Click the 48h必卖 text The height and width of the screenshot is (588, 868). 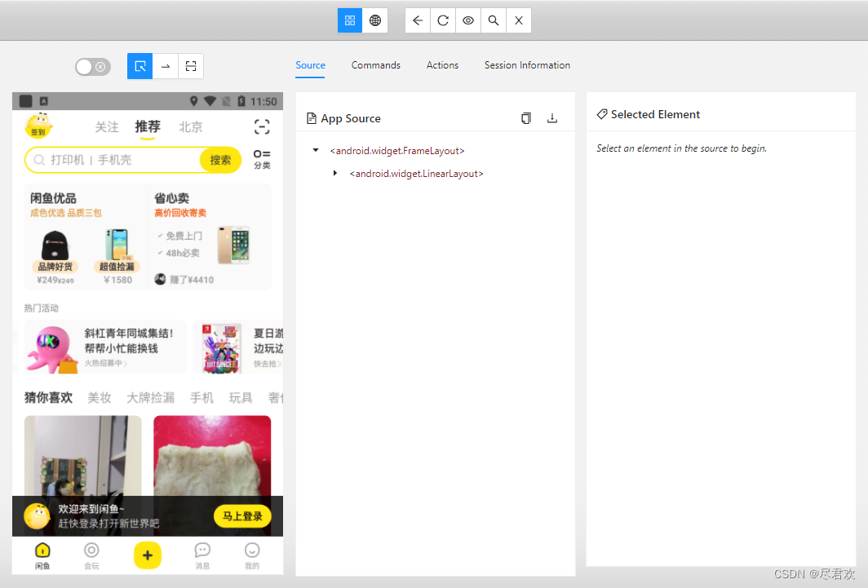(183, 254)
